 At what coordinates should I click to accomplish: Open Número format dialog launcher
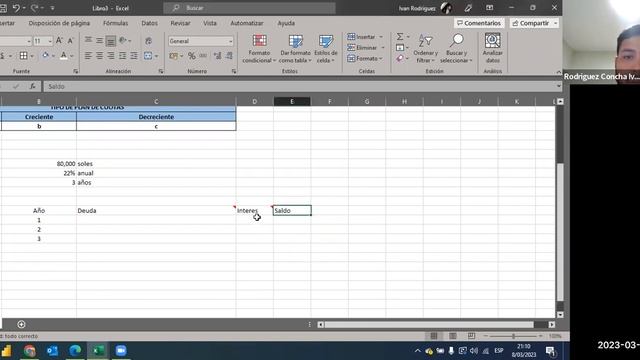[x=234, y=71]
